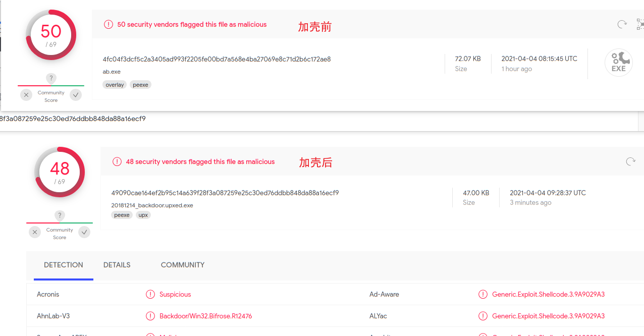The height and width of the screenshot is (336, 644).
Task: Click the EXE file type icon
Action: pos(618,63)
